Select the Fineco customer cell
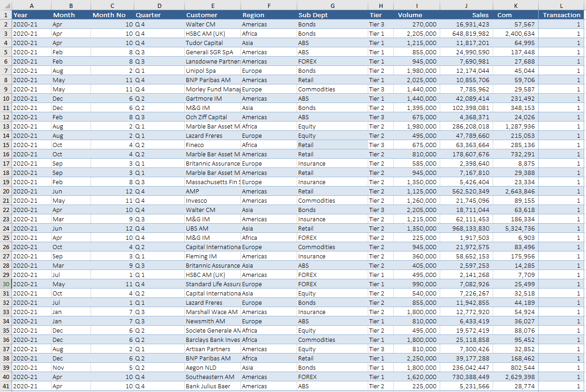 tap(212, 145)
